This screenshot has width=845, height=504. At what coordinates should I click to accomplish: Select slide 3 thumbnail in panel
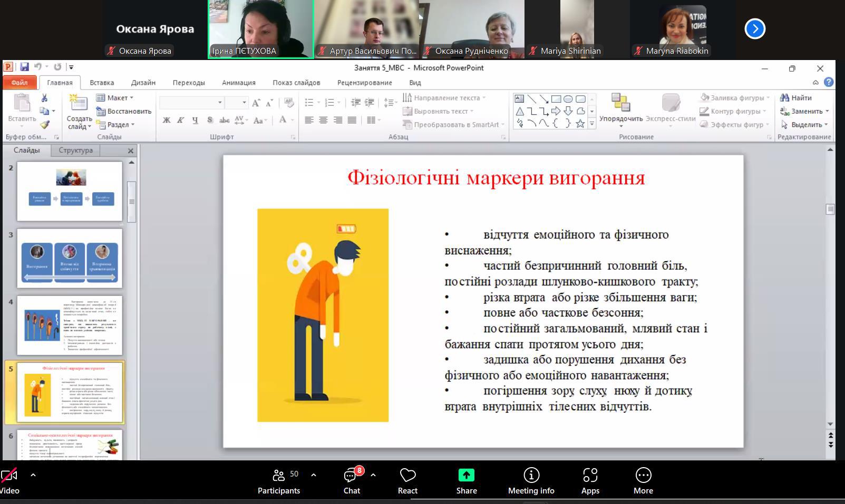[70, 258]
